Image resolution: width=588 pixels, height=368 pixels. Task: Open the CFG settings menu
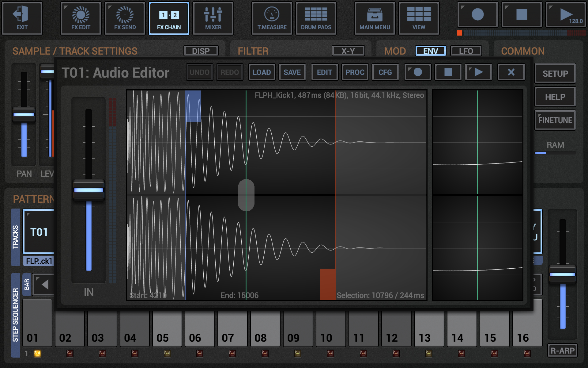click(385, 72)
